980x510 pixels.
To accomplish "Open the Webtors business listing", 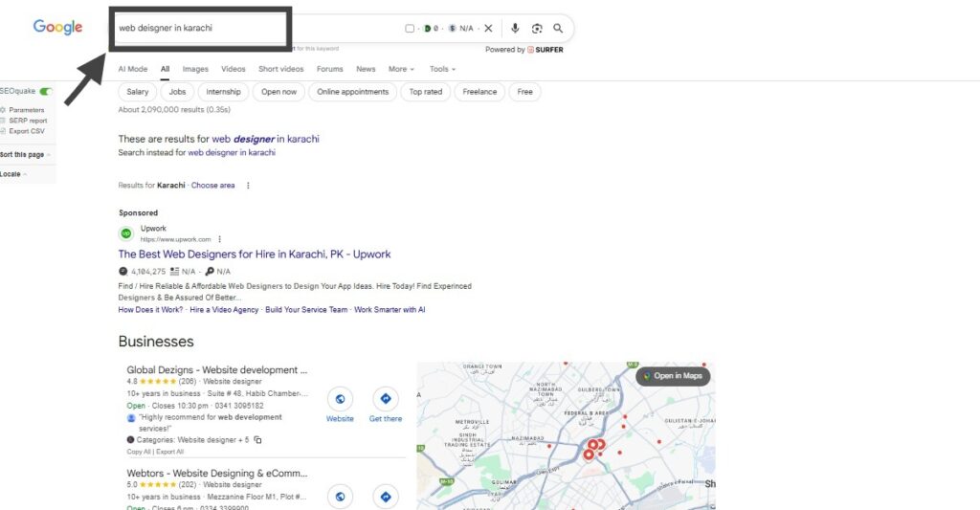I will tap(217, 473).
